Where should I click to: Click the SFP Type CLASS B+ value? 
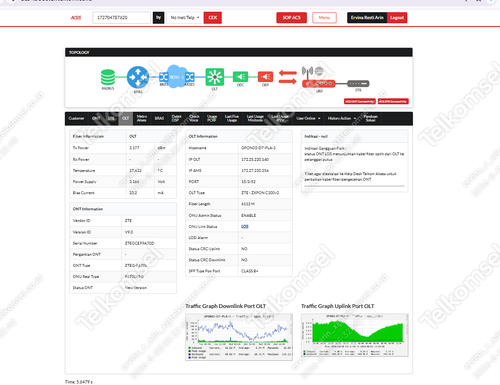(x=250, y=271)
